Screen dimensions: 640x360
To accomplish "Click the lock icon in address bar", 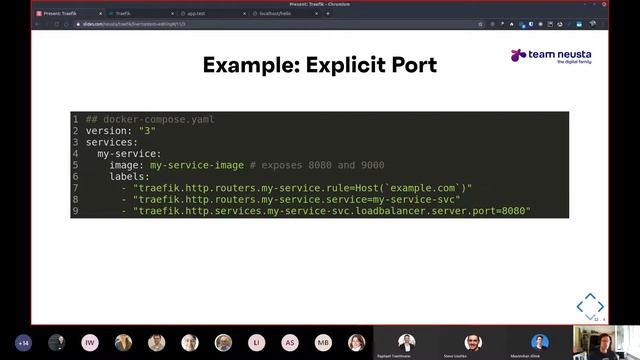I will click(78, 24).
